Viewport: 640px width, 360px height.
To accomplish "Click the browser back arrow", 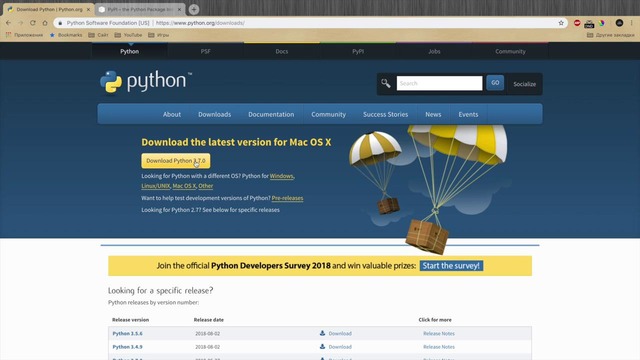I will (x=9, y=23).
